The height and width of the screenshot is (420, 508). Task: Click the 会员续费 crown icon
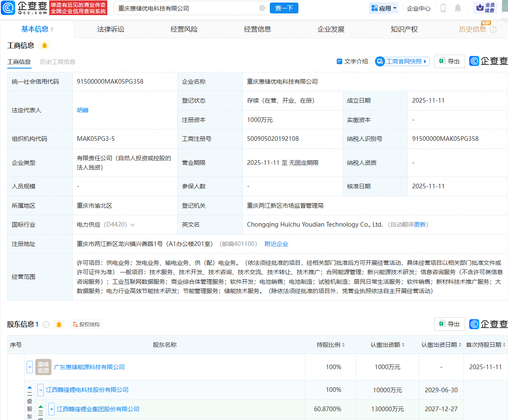(479, 8)
